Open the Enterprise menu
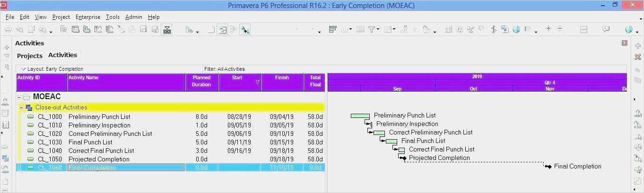The width and height of the screenshot is (644, 193). pos(87,17)
